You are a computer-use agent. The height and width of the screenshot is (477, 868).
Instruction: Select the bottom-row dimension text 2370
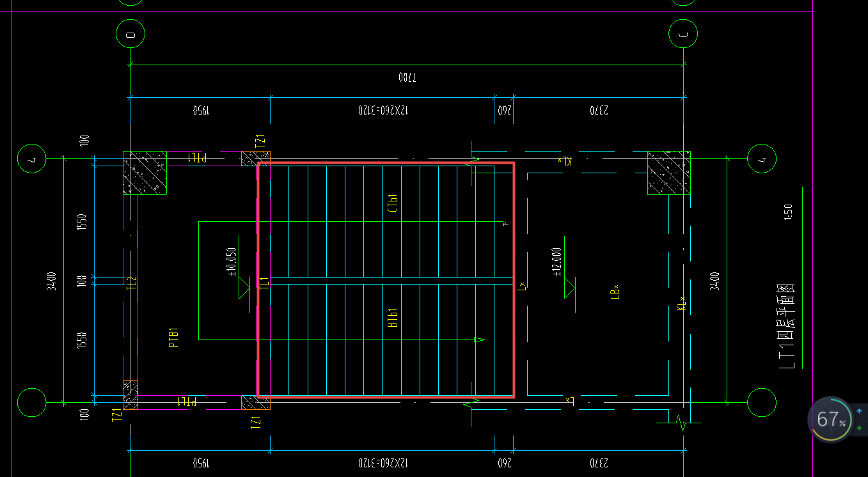pyautogui.click(x=599, y=462)
